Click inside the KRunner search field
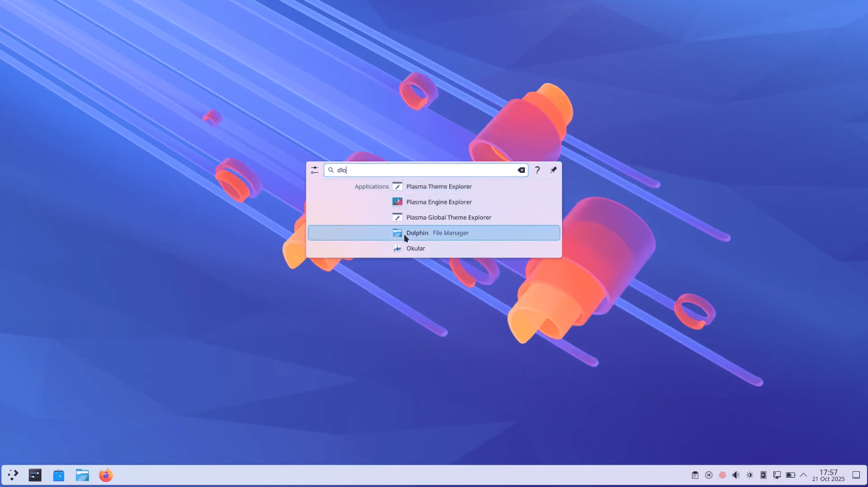Image resolution: width=868 pixels, height=487 pixels. click(424, 170)
